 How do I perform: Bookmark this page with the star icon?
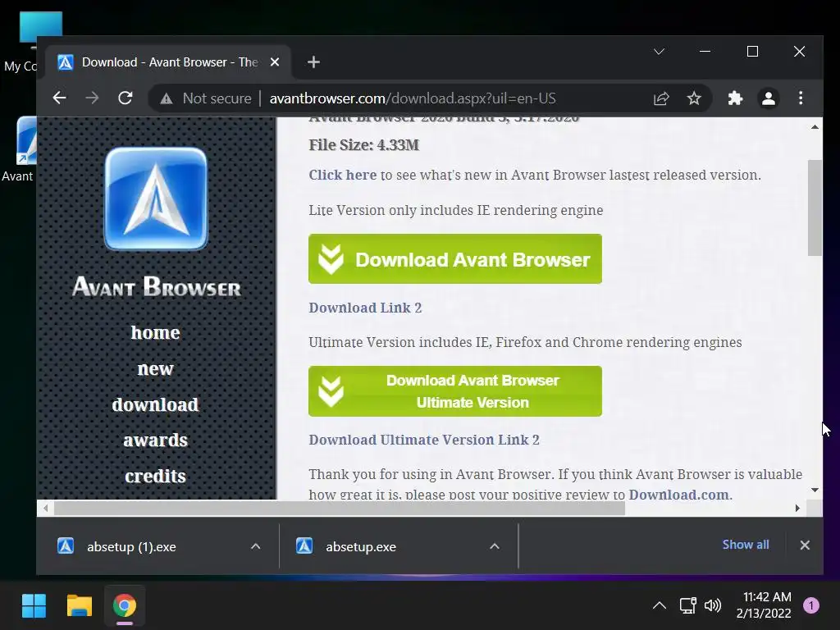pos(694,98)
